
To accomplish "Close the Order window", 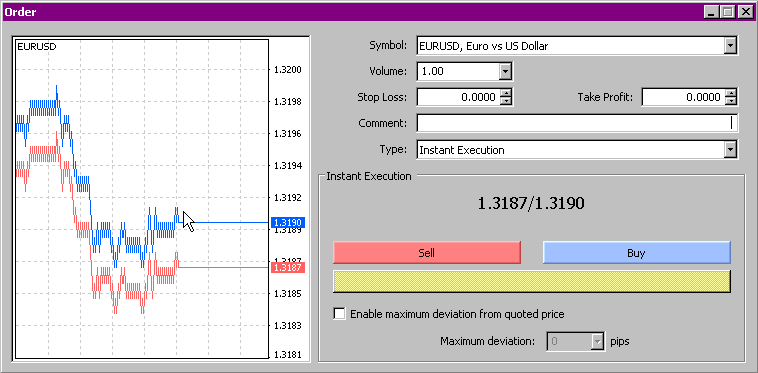I will click(x=745, y=13).
